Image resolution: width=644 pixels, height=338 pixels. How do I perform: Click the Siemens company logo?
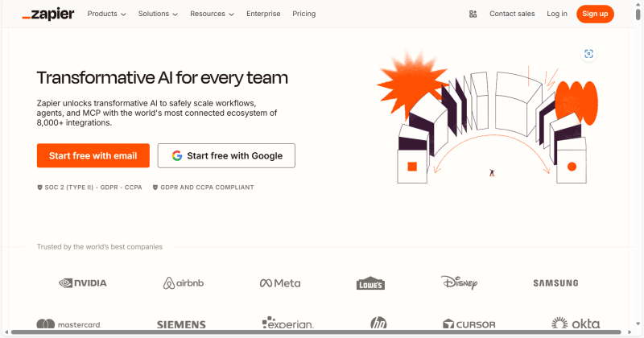pos(181,324)
